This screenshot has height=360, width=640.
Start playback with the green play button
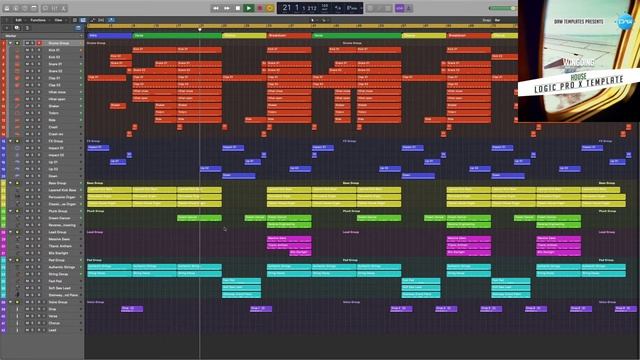[249, 8]
